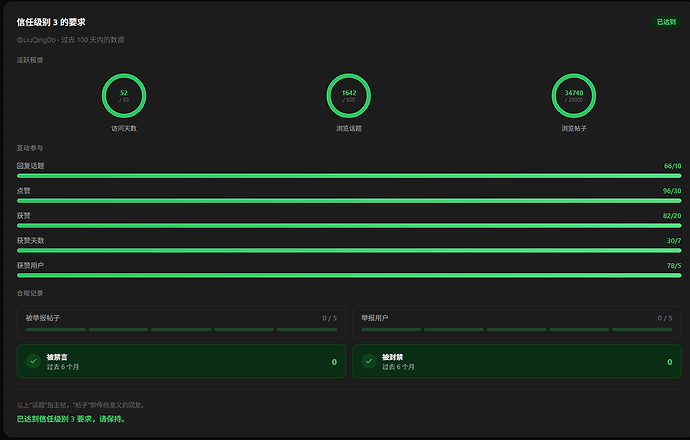Click the 访问天数 circular progress ring

point(124,95)
